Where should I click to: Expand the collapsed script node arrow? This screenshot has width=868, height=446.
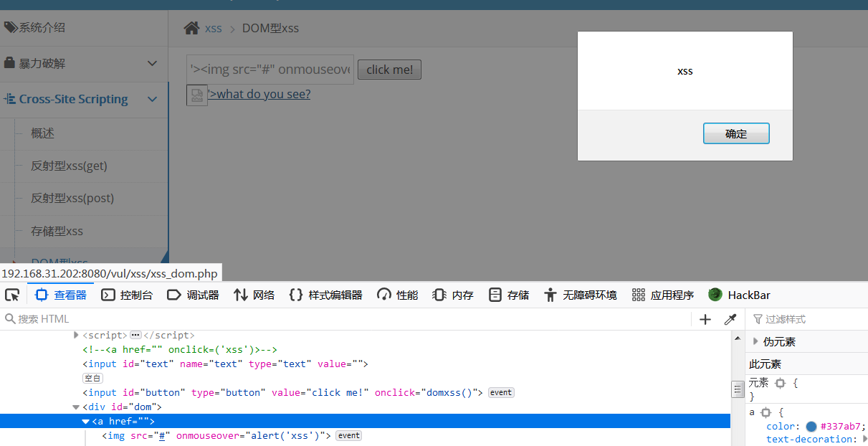pos(77,335)
